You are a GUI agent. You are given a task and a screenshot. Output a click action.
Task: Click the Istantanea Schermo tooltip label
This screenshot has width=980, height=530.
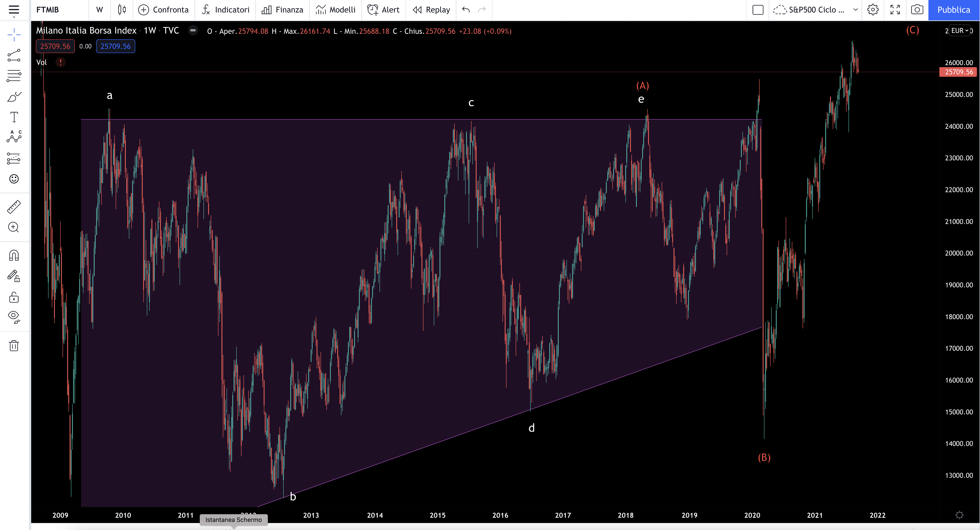[x=234, y=520]
